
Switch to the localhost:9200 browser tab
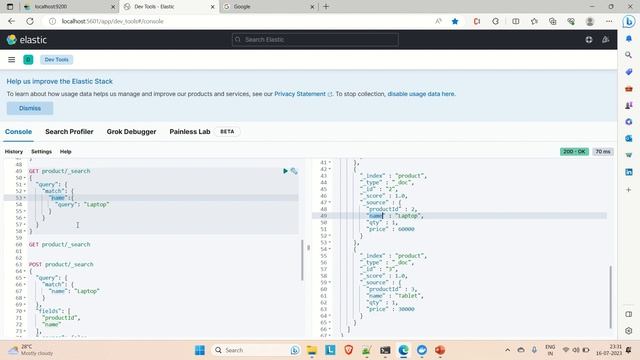(x=68, y=7)
